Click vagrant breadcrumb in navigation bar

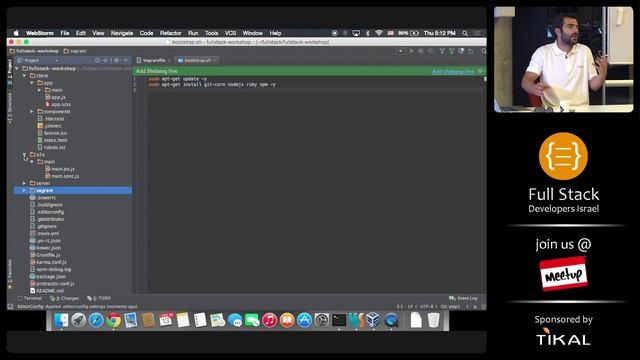point(75,51)
